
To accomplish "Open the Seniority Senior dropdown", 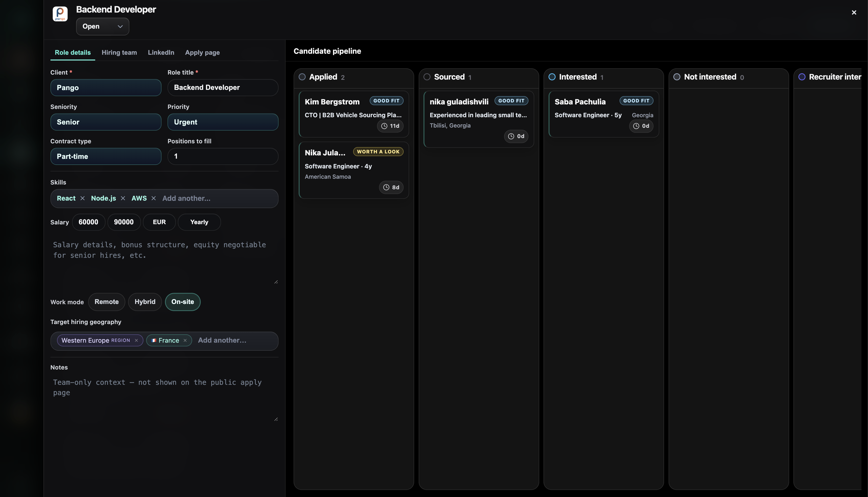I will [x=106, y=122].
